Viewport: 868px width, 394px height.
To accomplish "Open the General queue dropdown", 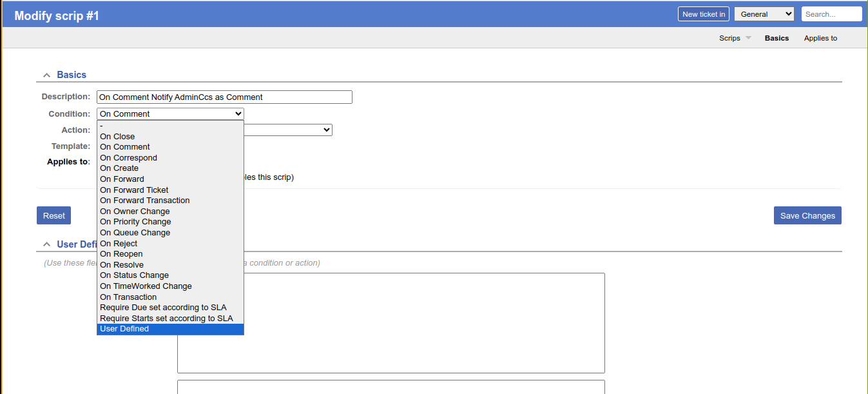I will [764, 14].
